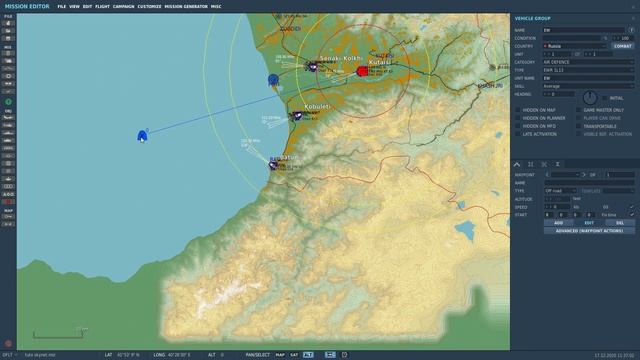Switch to ALT map view in the status bar

pos(308,355)
